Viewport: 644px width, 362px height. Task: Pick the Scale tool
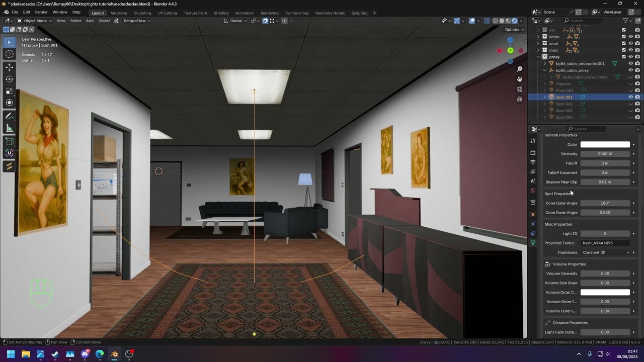click(x=9, y=91)
